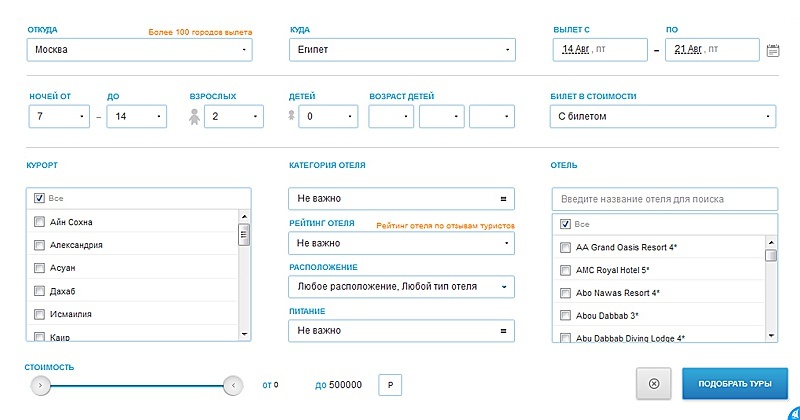The image size is (800, 420).
Task: Click the small child figure icon
Action: tap(291, 115)
